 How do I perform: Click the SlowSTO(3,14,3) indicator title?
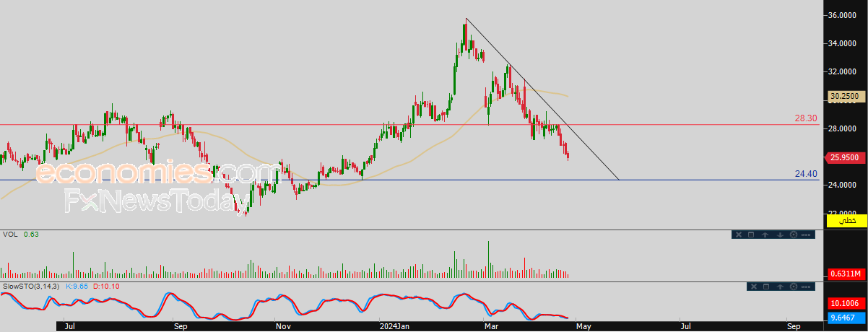click(32, 287)
